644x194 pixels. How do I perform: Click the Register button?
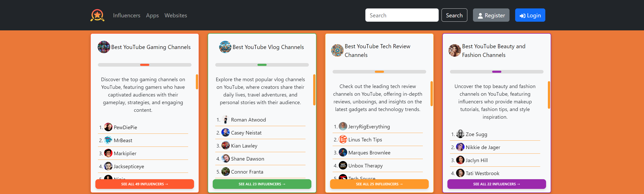pos(491,15)
